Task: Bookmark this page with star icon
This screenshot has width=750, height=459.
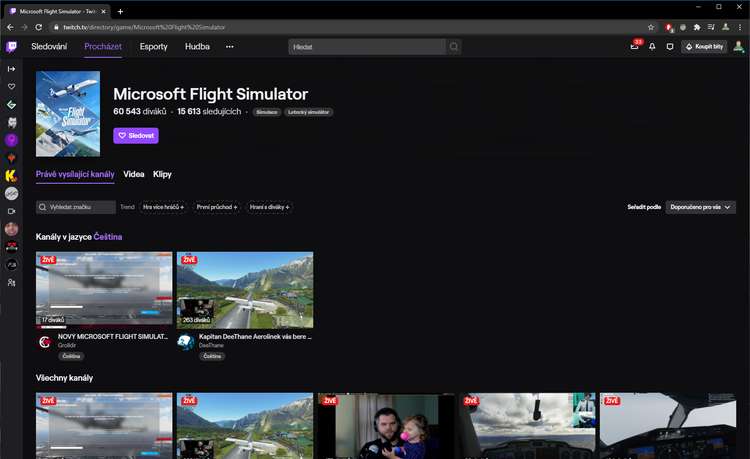Action: point(651,27)
